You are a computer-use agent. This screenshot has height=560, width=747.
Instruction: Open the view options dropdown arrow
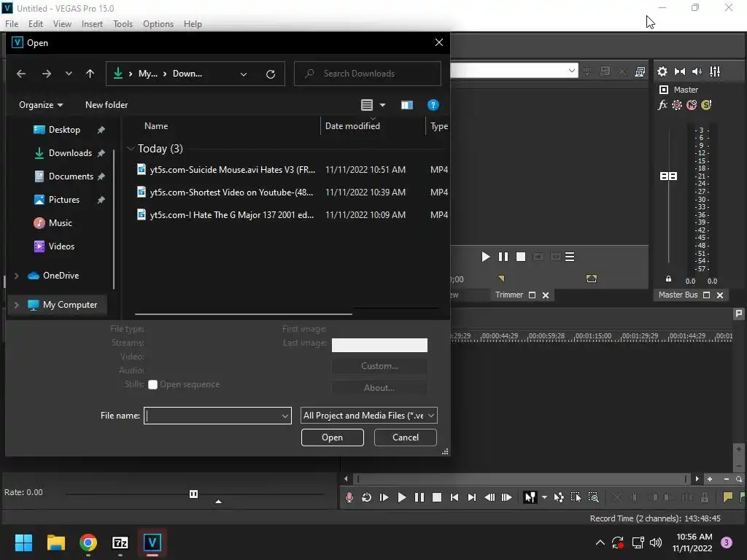[x=382, y=105]
